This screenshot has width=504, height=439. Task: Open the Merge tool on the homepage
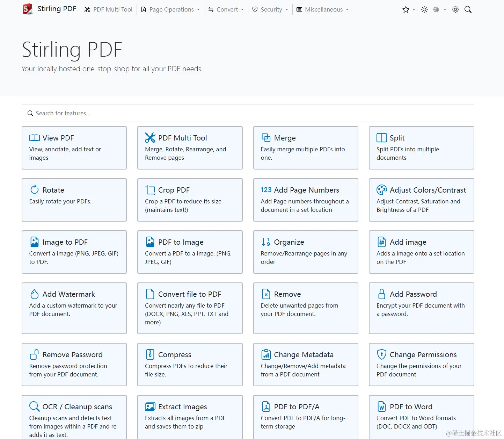tap(305, 148)
